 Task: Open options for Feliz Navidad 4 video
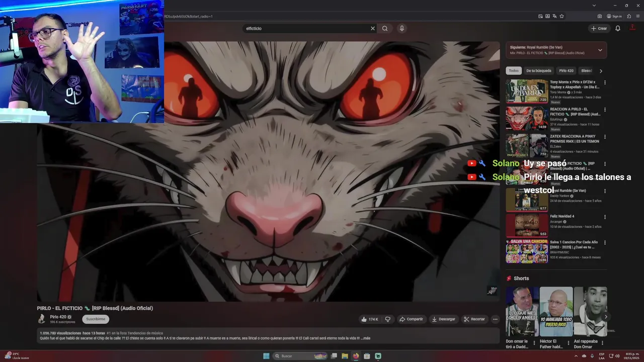(605, 217)
